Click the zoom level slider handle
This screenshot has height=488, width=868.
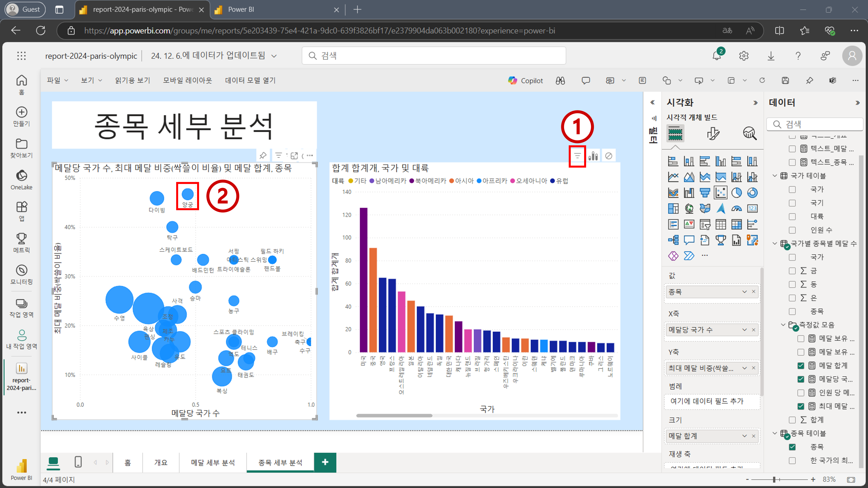(x=774, y=479)
